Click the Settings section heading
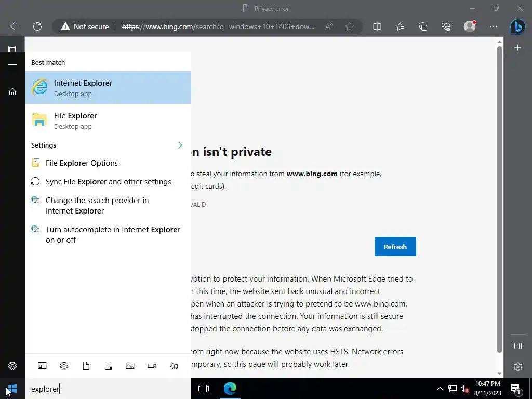This screenshot has width=532, height=399. 44,145
